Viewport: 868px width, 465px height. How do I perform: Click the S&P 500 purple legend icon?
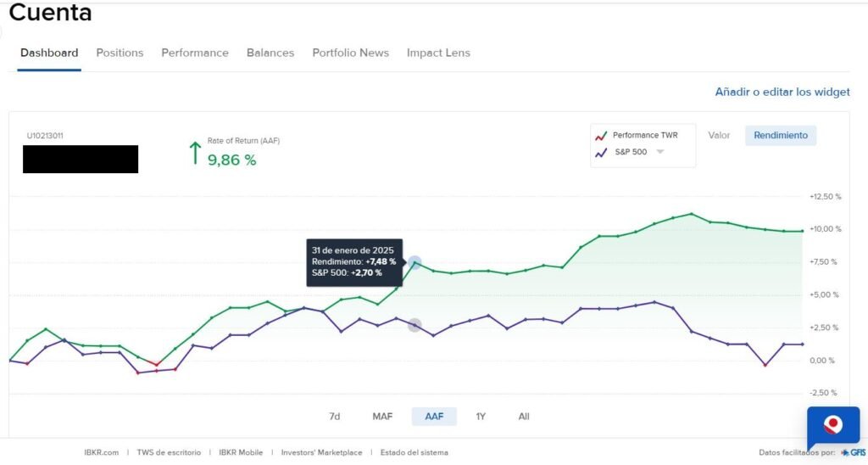(601, 153)
